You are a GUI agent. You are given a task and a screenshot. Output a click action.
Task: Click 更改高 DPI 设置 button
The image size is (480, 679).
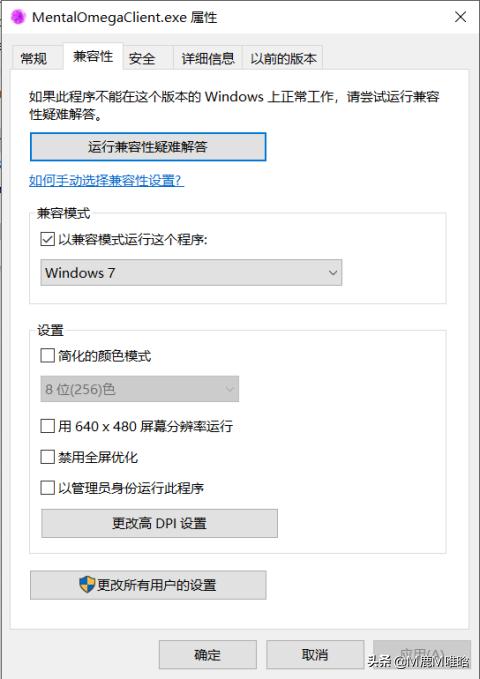pos(159,523)
